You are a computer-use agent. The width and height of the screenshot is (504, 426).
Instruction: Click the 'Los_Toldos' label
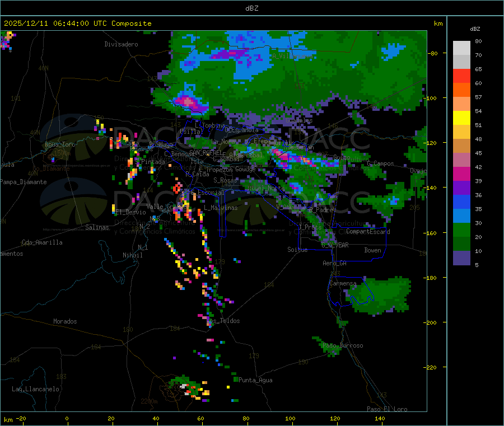(223, 321)
